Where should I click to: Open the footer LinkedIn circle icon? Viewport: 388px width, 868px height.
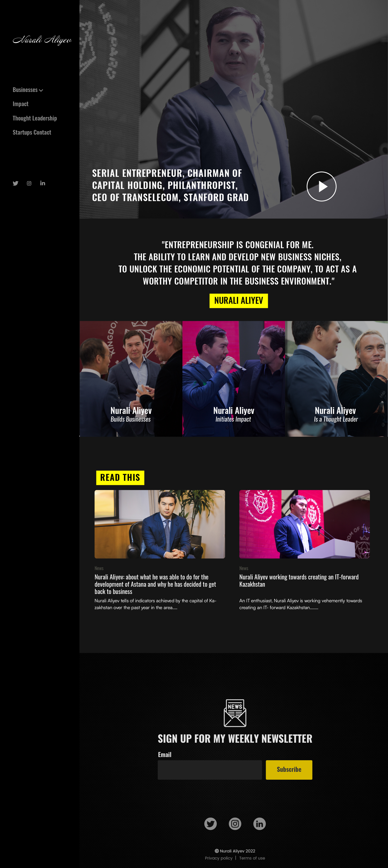[x=259, y=824]
